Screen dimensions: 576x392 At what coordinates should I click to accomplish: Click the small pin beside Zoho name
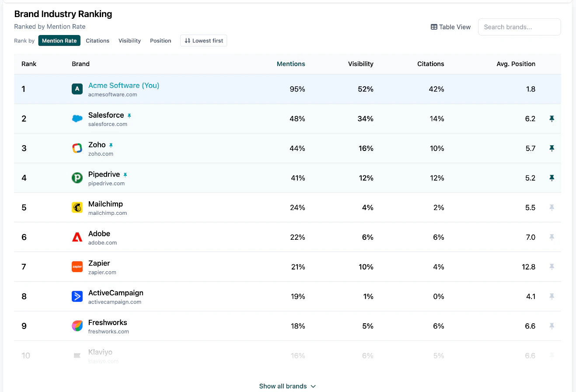tap(111, 145)
